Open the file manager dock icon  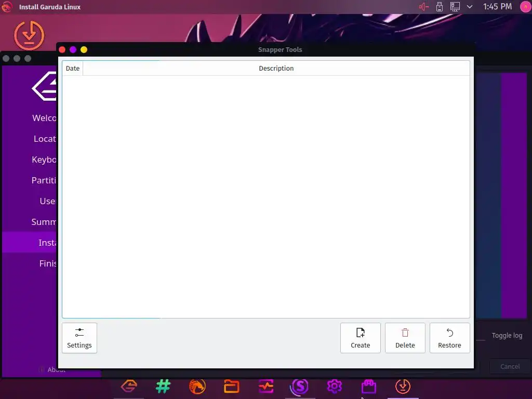(x=232, y=387)
